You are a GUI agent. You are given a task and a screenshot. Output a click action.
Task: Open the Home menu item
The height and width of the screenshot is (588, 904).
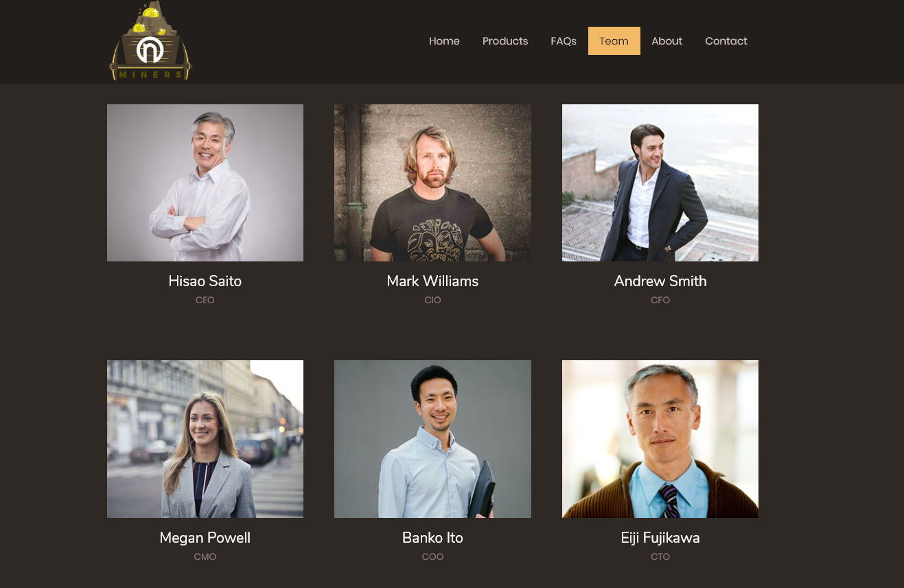(x=444, y=41)
